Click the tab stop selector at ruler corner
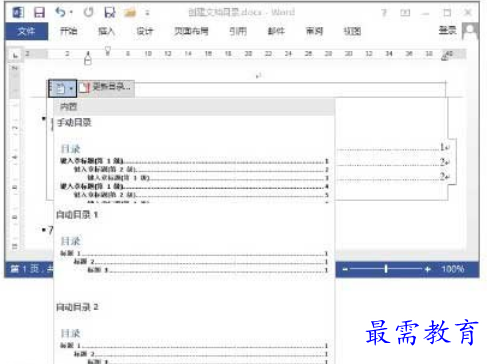 (x=15, y=55)
